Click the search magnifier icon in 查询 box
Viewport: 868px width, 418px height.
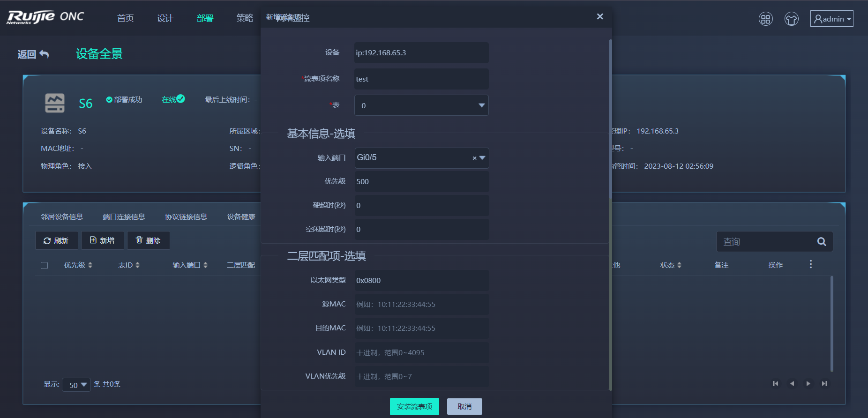point(822,242)
